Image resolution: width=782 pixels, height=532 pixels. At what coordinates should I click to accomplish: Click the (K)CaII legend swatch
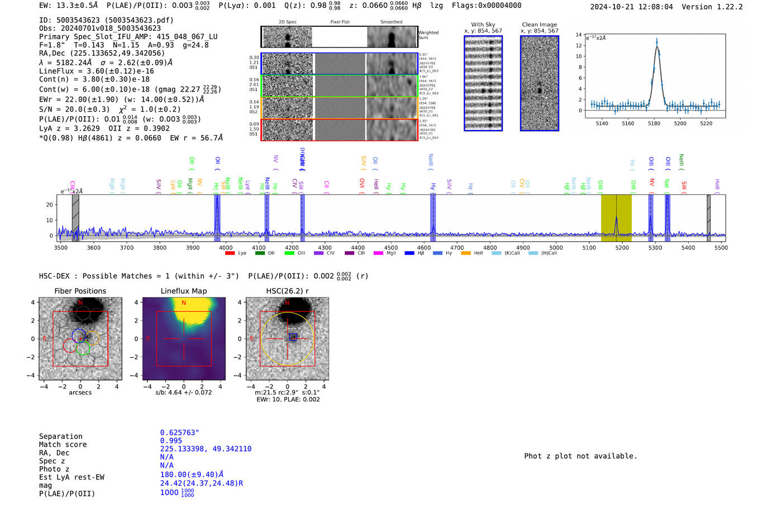(x=496, y=253)
